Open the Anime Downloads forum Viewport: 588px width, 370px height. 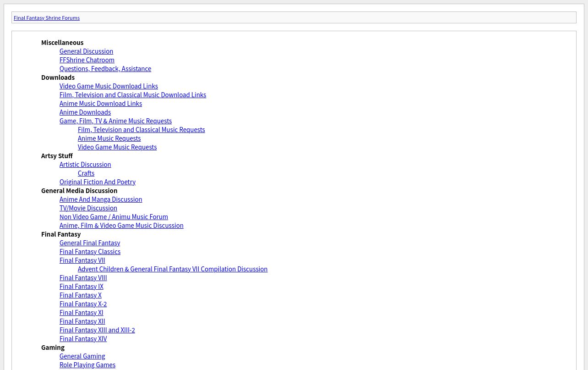pyautogui.click(x=85, y=112)
